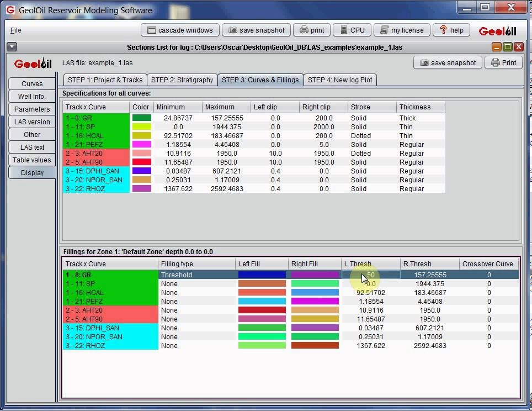Open the help button
The image size is (532, 411).
point(451,30)
